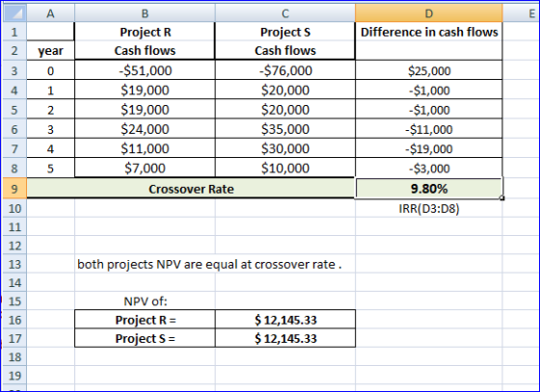Select Project S NPV $ 12,145.33 cell
Image resolution: width=540 pixels, height=392 pixels.
pyautogui.click(x=285, y=338)
